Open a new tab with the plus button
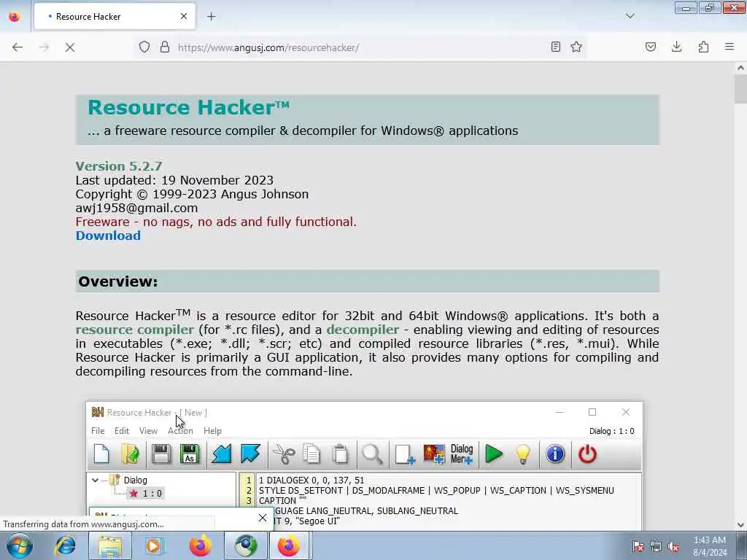 pyautogui.click(x=212, y=17)
